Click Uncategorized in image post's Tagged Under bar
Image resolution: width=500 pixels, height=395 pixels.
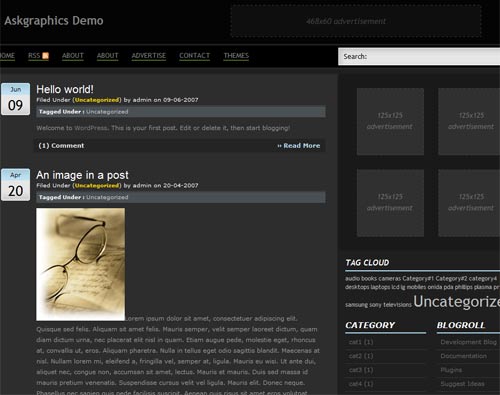(x=107, y=197)
